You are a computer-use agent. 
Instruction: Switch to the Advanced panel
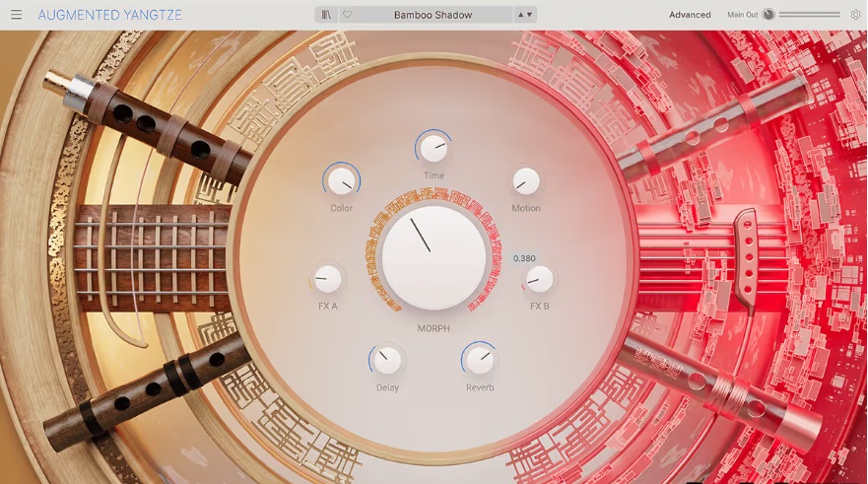coord(690,15)
